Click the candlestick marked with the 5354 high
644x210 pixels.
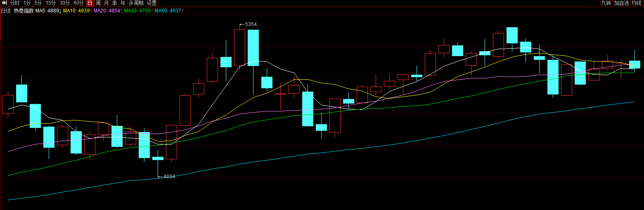pyautogui.click(x=239, y=47)
